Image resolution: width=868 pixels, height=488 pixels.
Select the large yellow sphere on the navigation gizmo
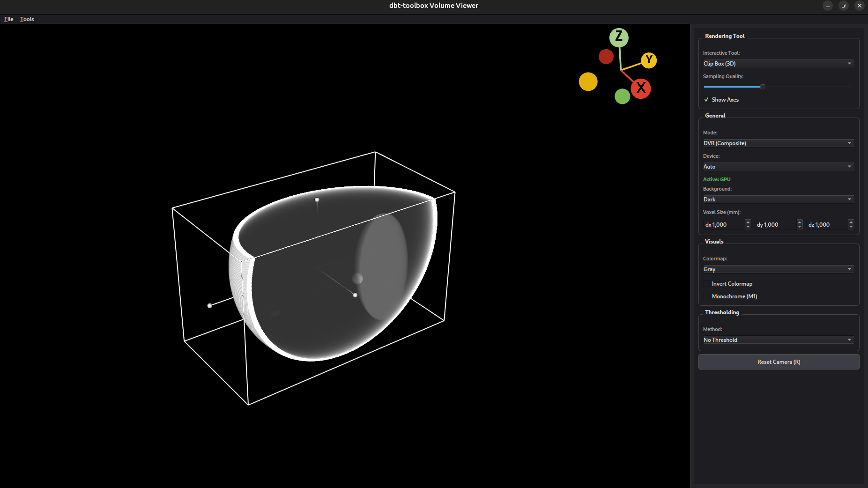click(x=588, y=81)
